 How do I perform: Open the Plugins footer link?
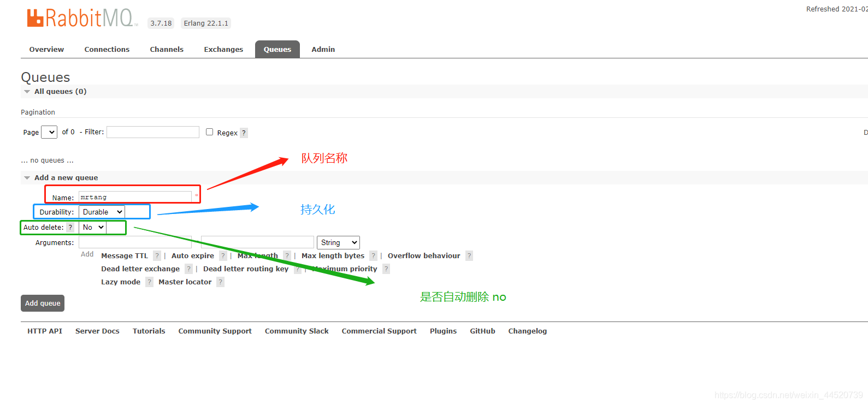pyautogui.click(x=443, y=331)
